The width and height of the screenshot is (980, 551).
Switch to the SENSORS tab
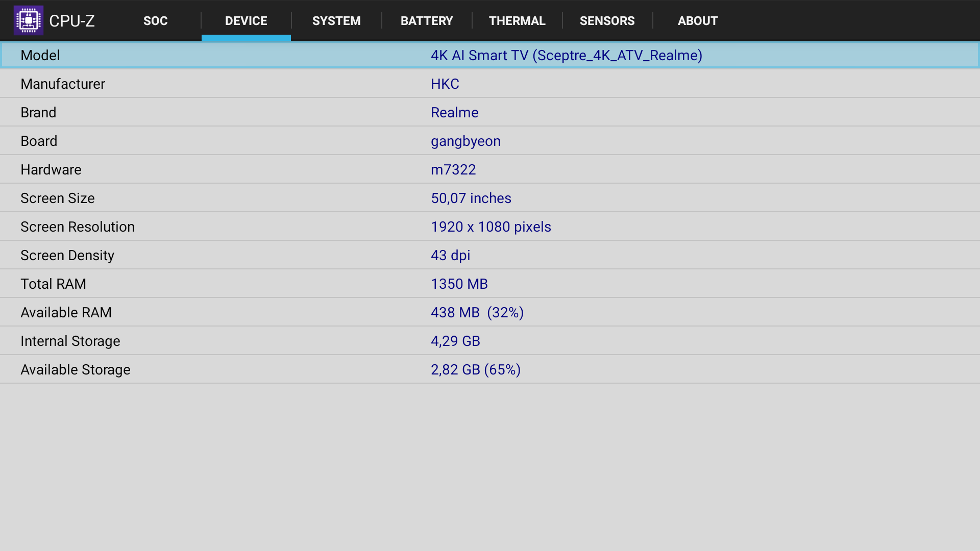607,21
